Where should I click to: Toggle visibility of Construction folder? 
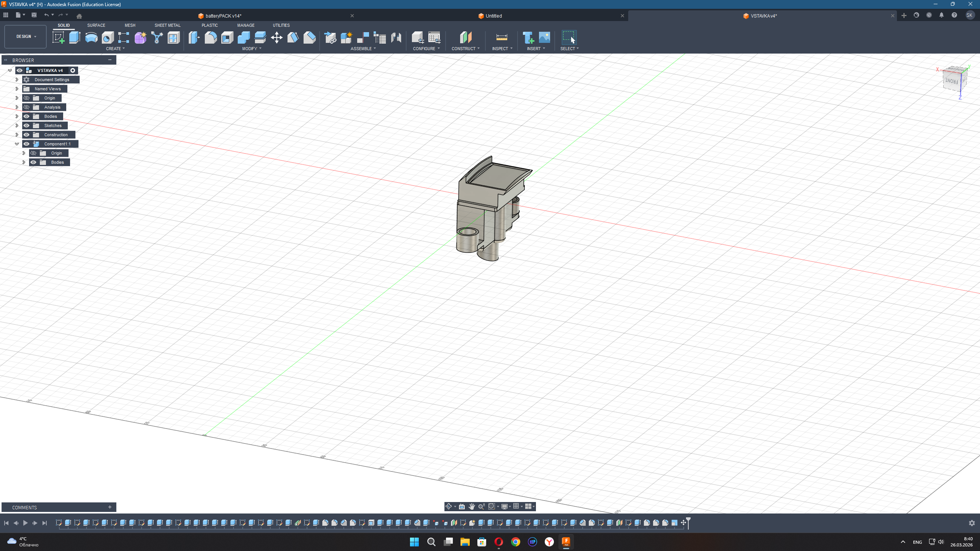tap(26, 135)
